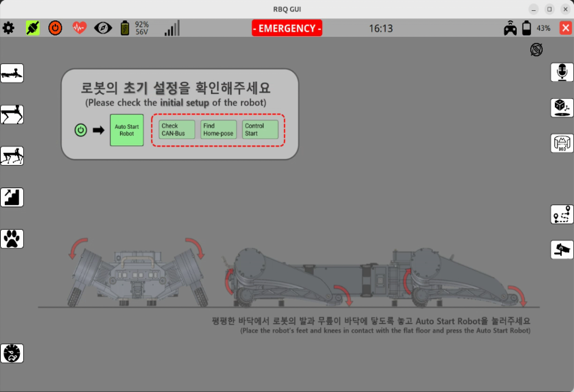Click the 92% 56V battery reading
Screen dimensions: 574x392
click(142, 28)
